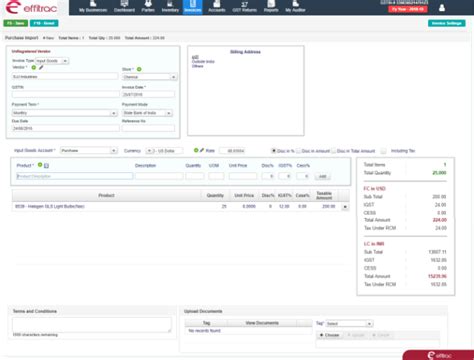Edit the currency rate with pencil icon
This screenshot has width=474, height=360.
tap(202, 150)
